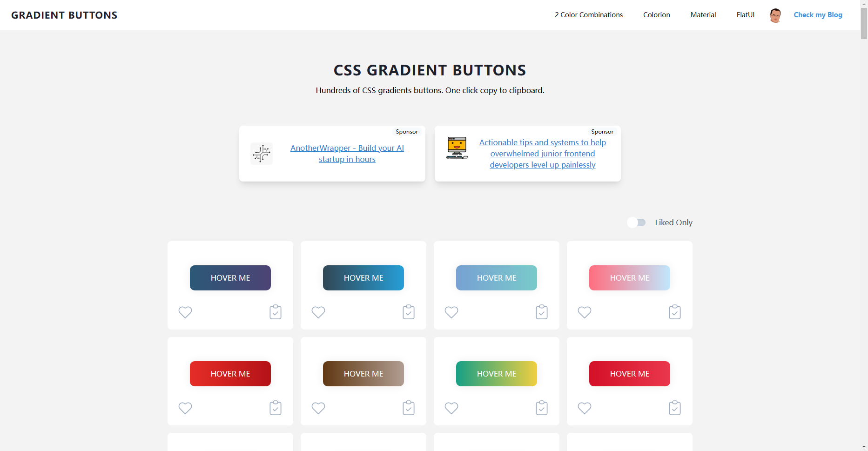The height and width of the screenshot is (451, 868).
Task: Click the pink-to-light-blue HOVER ME button
Action: tap(630, 278)
